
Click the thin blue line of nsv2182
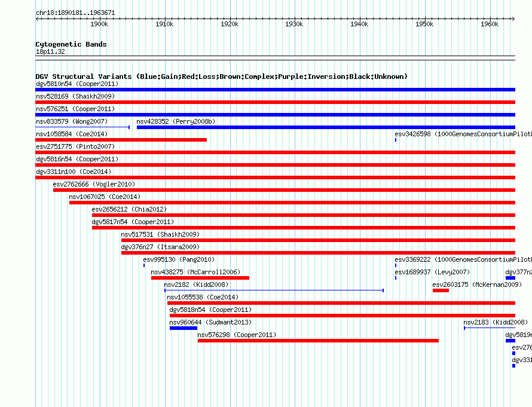[x=274, y=290]
